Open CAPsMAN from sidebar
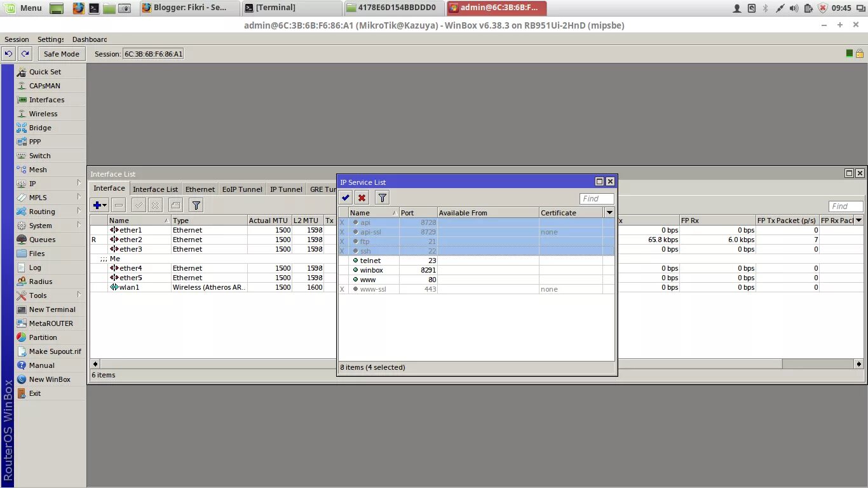Image resolution: width=868 pixels, height=488 pixels. [50, 86]
